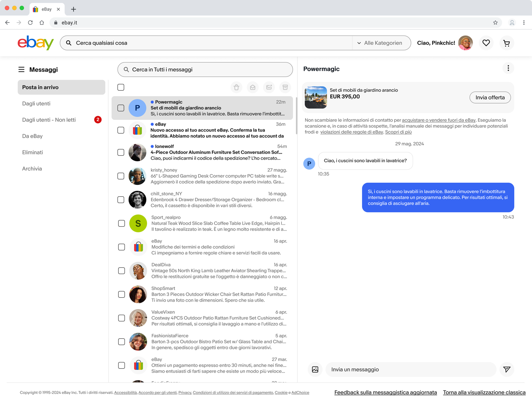532x402 pixels.
Task: Click the archive box icon in message toolbar
Action: [x=285, y=87]
